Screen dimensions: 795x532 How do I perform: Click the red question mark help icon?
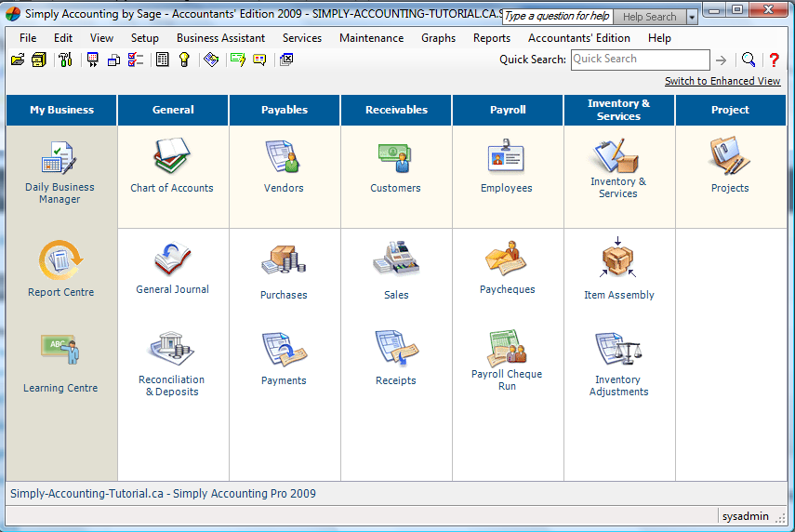pyautogui.click(x=774, y=60)
